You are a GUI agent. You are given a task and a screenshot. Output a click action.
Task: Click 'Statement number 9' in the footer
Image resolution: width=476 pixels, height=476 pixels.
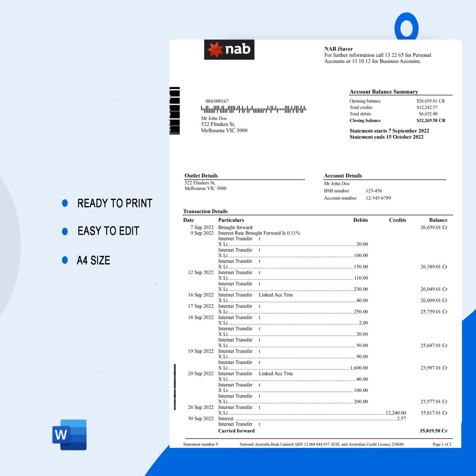[x=200, y=444]
